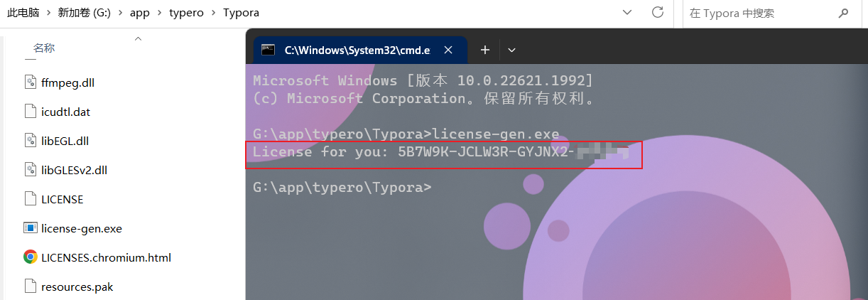Expand the address bar history dropdown

[627, 12]
